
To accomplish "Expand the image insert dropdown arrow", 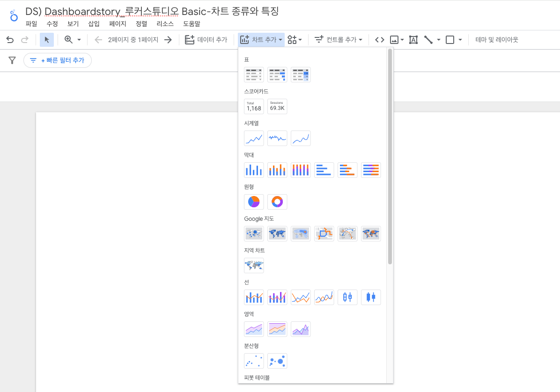I will [x=402, y=40].
